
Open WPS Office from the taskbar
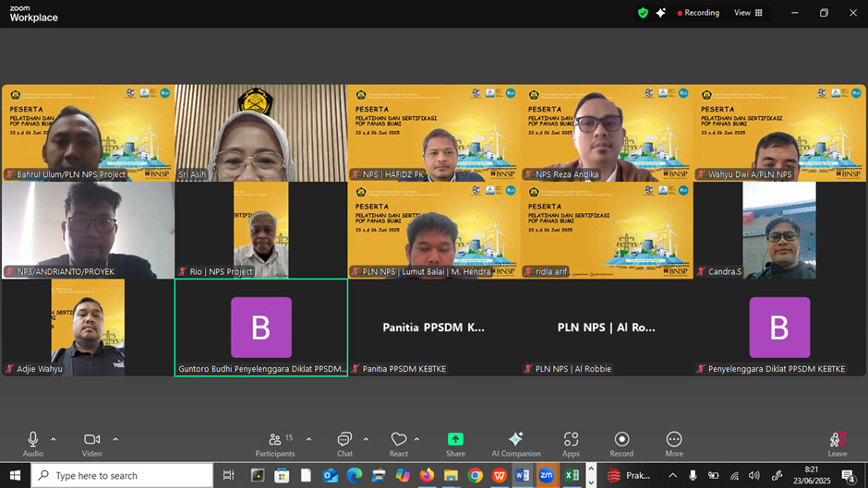(x=500, y=475)
